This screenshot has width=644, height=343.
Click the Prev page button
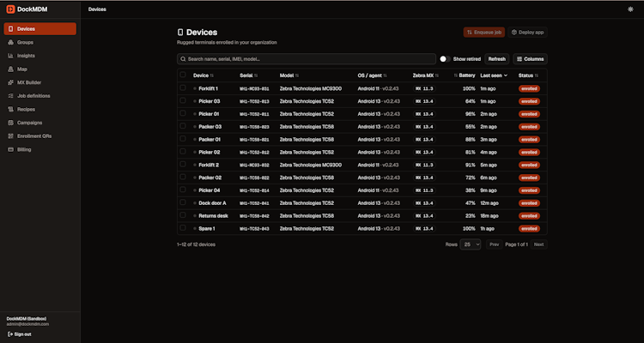495,244
